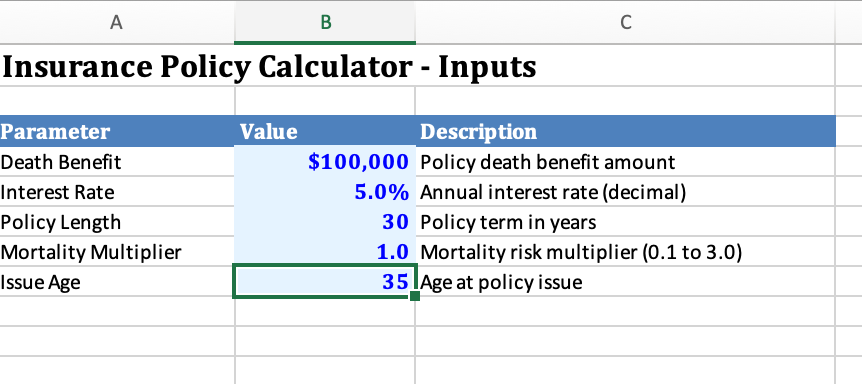Viewport: 862px width, 384px height.
Task: Click the Insurance Policy Calculator title cell
Action: pos(269,66)
